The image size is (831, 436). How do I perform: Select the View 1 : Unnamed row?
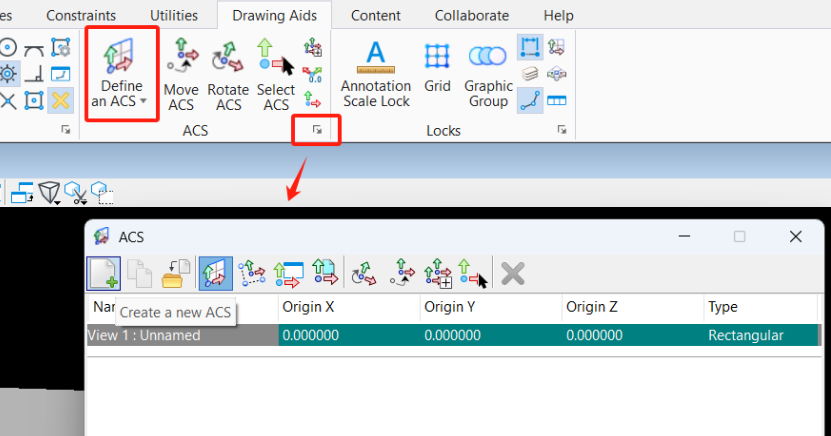tap(453, 335)
